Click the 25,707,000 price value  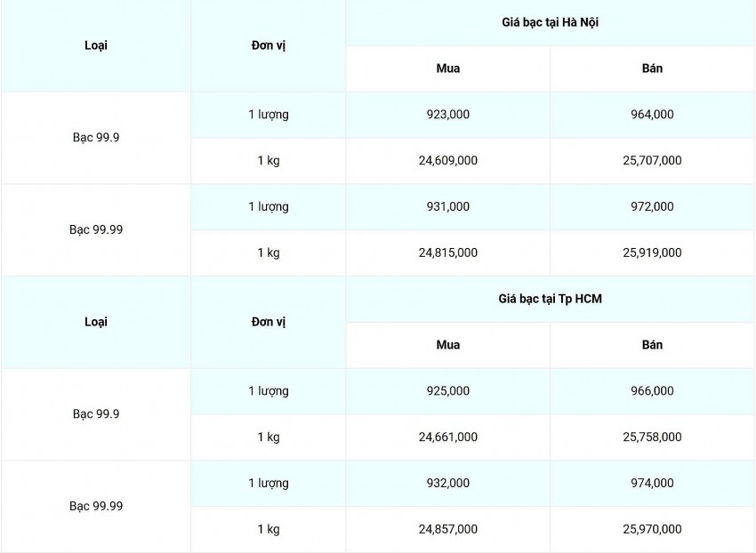(652, 161)
